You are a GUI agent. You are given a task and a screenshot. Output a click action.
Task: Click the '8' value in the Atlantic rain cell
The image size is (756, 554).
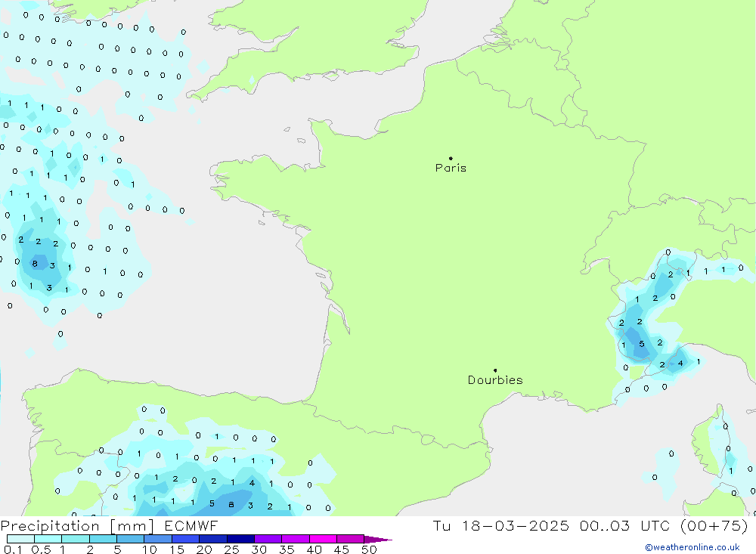(x=35, y=264)
